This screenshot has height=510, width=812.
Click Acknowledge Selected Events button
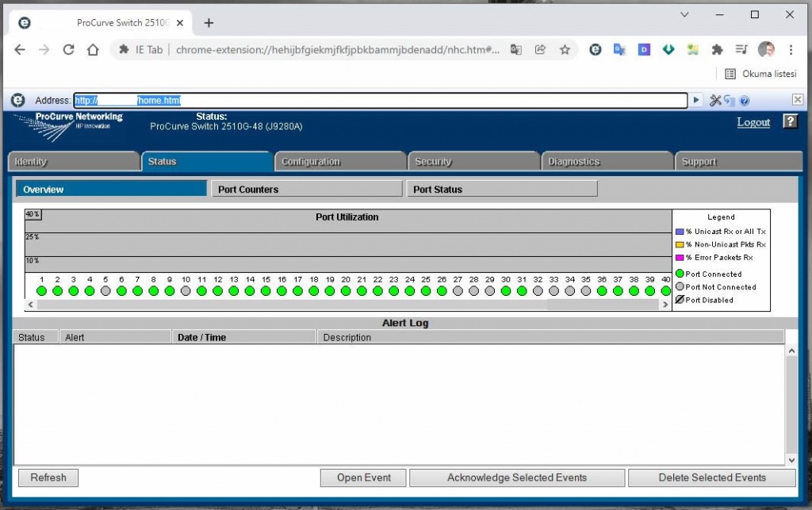[516, 477]
